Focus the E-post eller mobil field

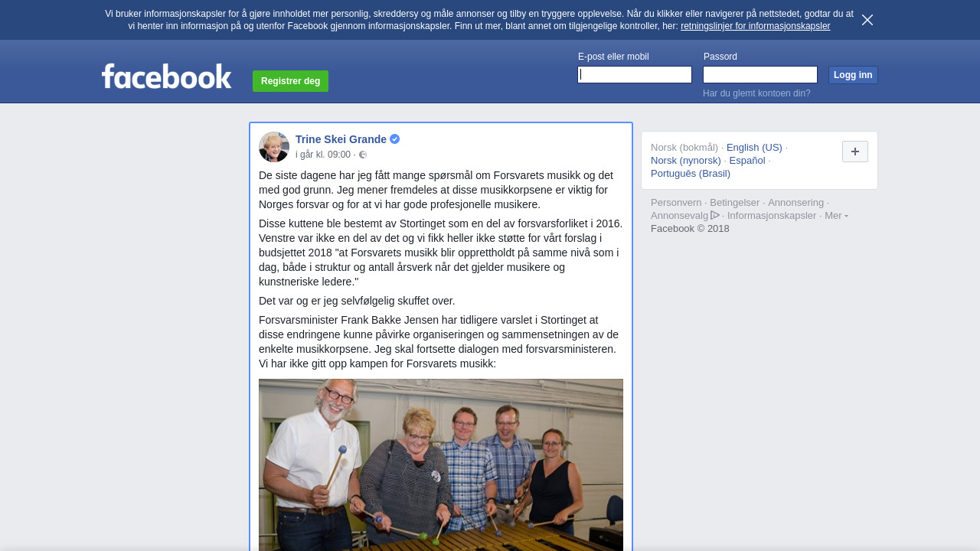[x=635, y=74]
